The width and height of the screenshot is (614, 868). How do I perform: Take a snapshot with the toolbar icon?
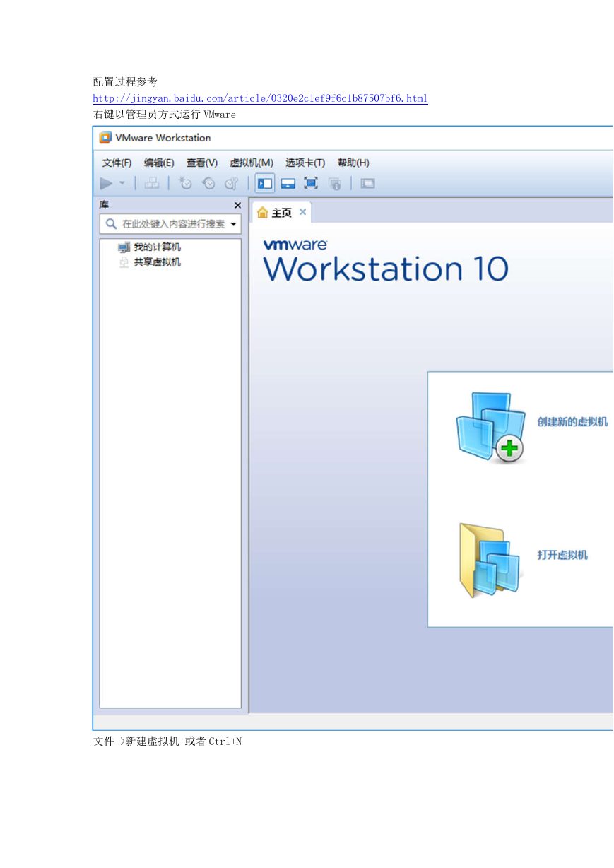(185, 184)
